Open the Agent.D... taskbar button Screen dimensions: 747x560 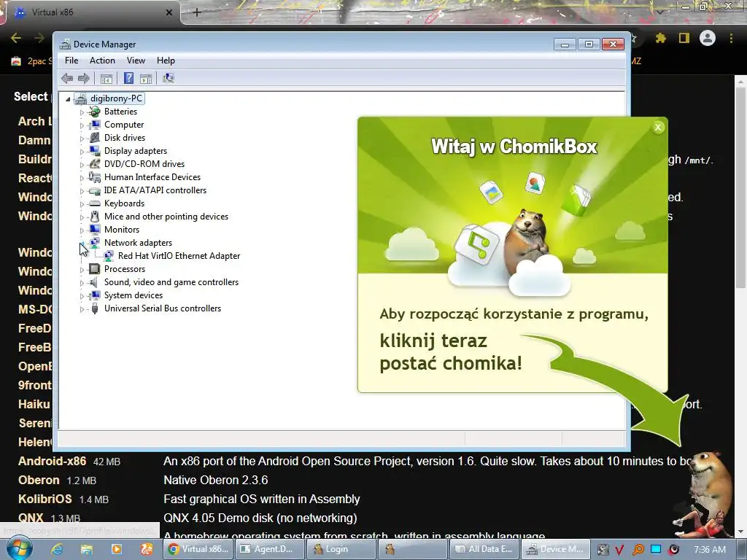click(x=268, y=549)
